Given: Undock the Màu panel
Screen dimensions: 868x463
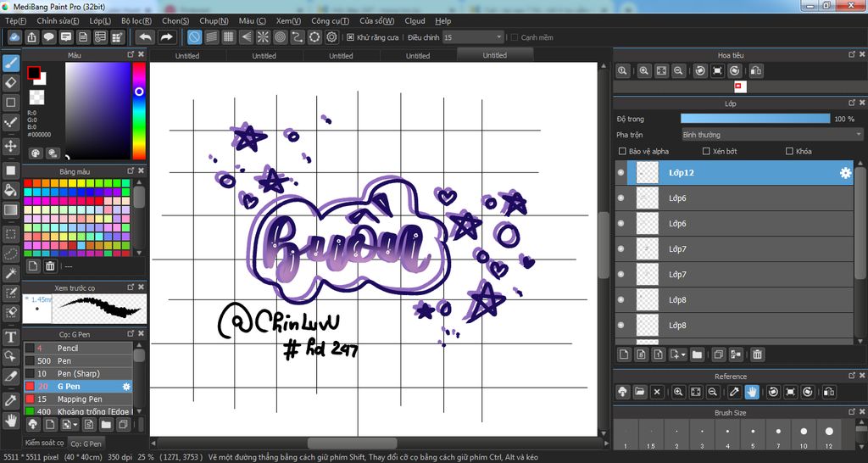Looking at the screenshot, I should click(131, 54).
